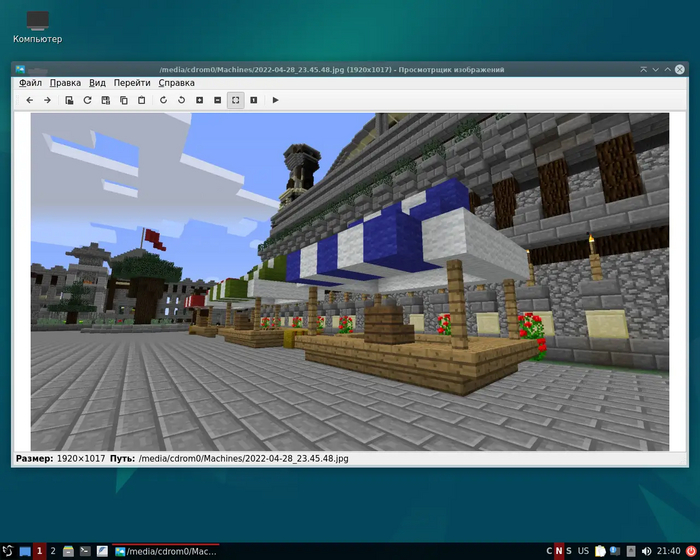The image size is (700, 560).
Task: Switch the US keyboard layout indicator
Action: (x=583, y=551)
